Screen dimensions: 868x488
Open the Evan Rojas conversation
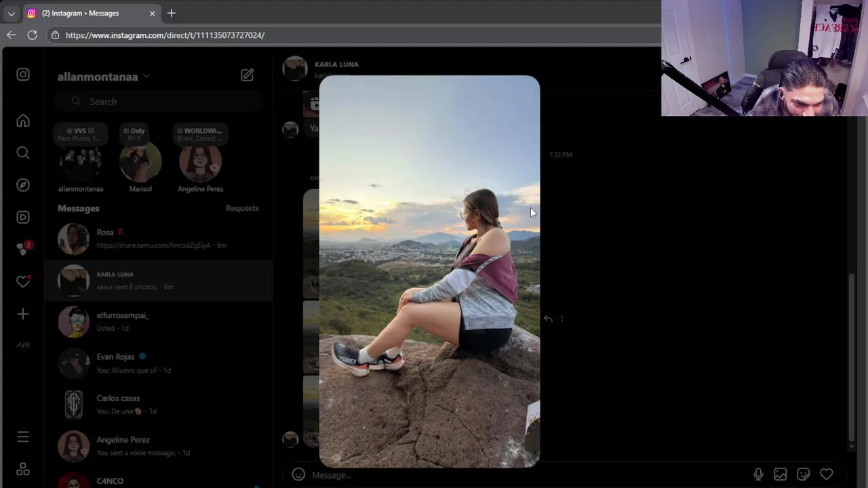point(159,363)
